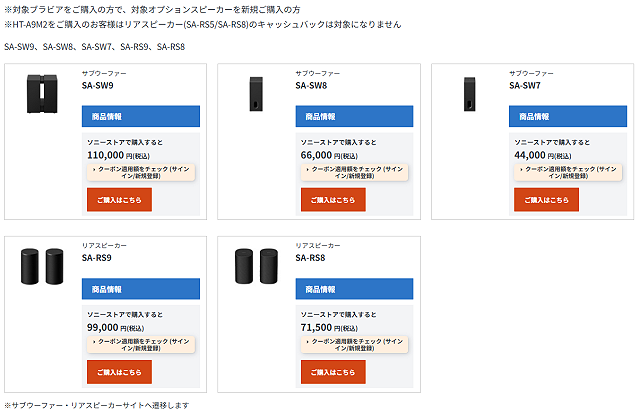Screen dimensions: 640x414
Task: Click ご購入はこちら for SA-RS9
Action: (119, 372)
